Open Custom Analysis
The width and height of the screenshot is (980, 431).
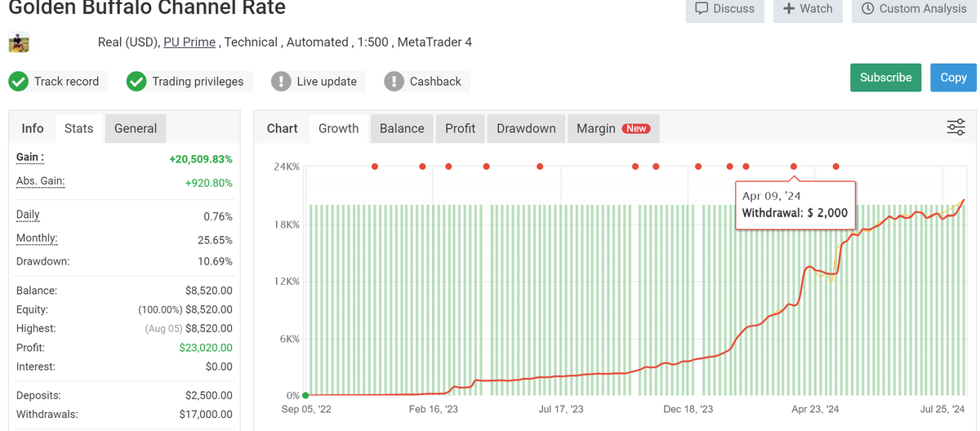click(x=912, y=9)
